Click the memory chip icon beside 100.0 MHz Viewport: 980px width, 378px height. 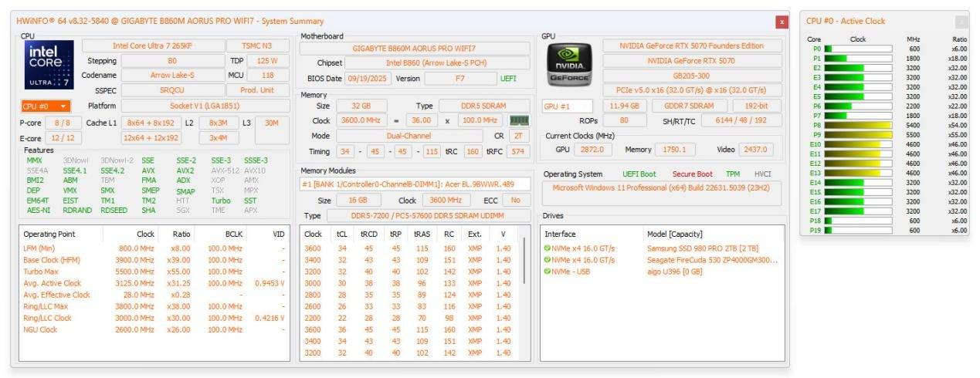519,120
